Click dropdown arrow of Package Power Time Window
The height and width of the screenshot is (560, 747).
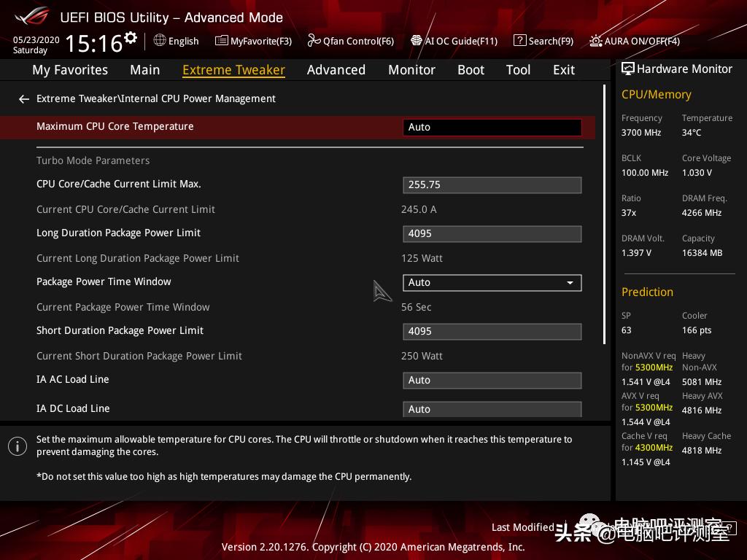(x=570, y=283)
